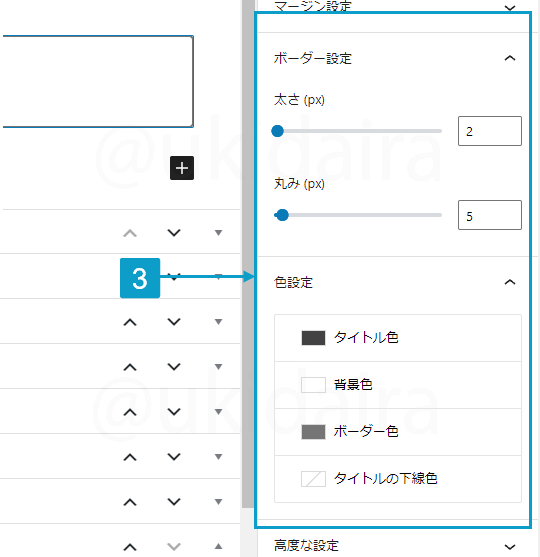The width and height of the screenshot is (540, 557).
Task: Click the up chevron in the bottom row
Action: 130,547
